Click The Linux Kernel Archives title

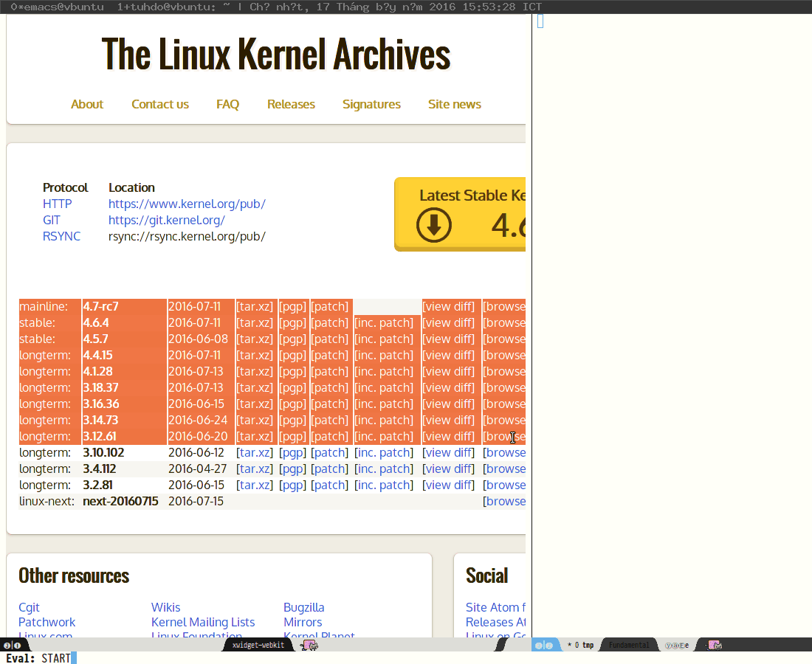click(276, 54)
